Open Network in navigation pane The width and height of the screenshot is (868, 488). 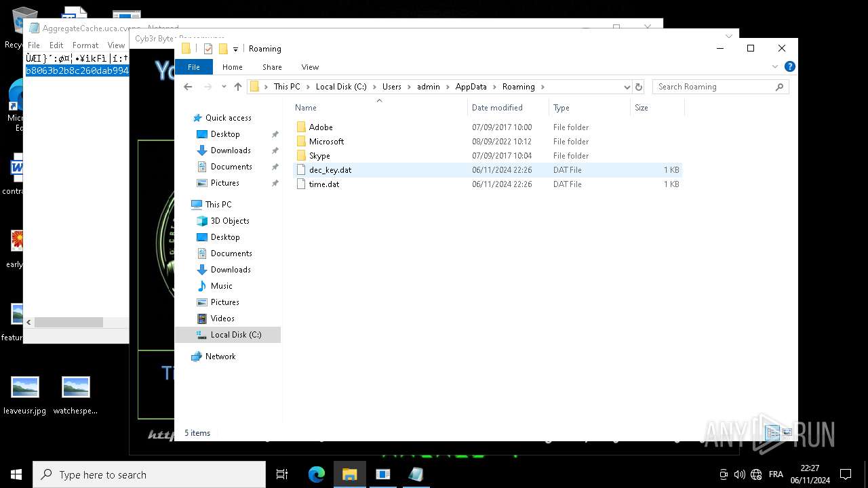(x=220, y=357)
